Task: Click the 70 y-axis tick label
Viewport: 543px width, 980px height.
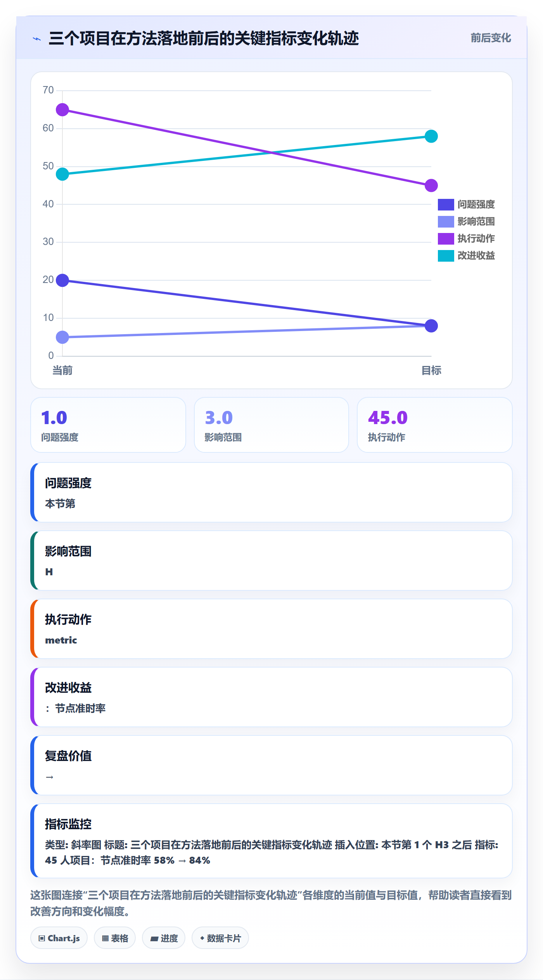Action: (x=48, y=90)
